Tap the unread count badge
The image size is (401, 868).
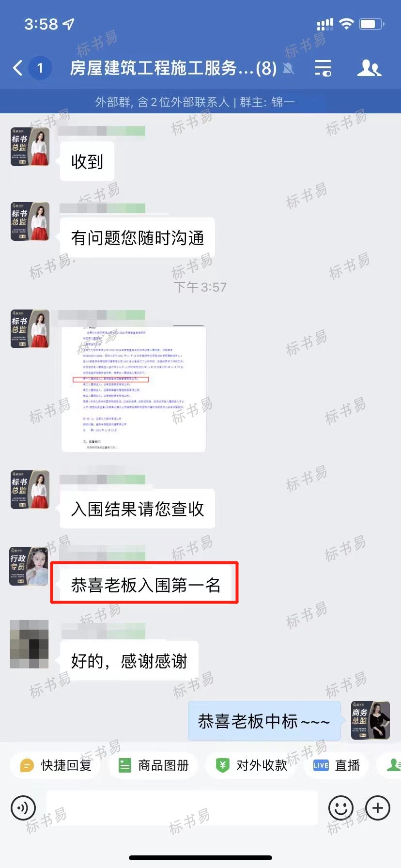point(40,68)
